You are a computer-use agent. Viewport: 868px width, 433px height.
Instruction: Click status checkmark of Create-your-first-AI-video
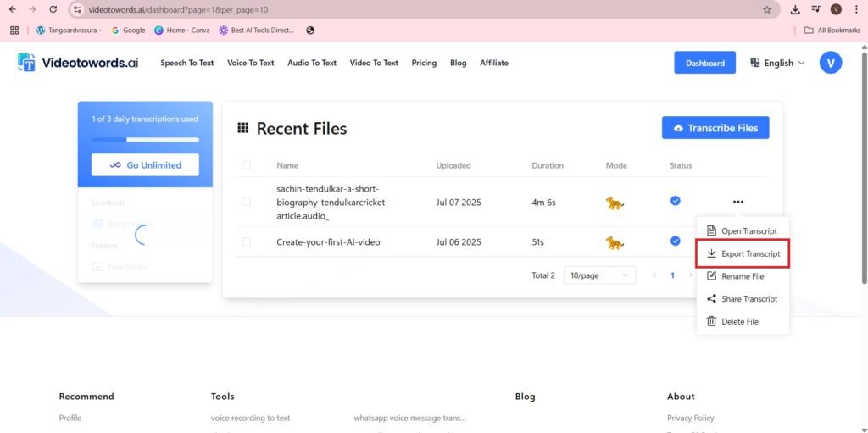click(x=676, y=241)
